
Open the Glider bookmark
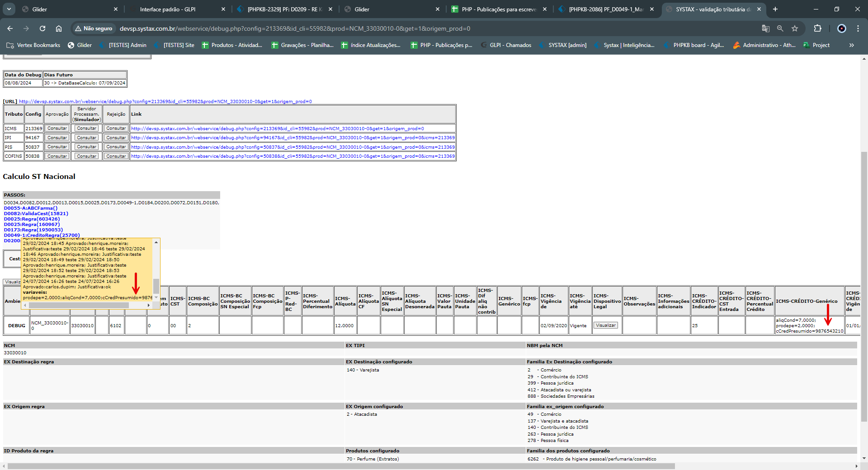(x=80, y=45)
